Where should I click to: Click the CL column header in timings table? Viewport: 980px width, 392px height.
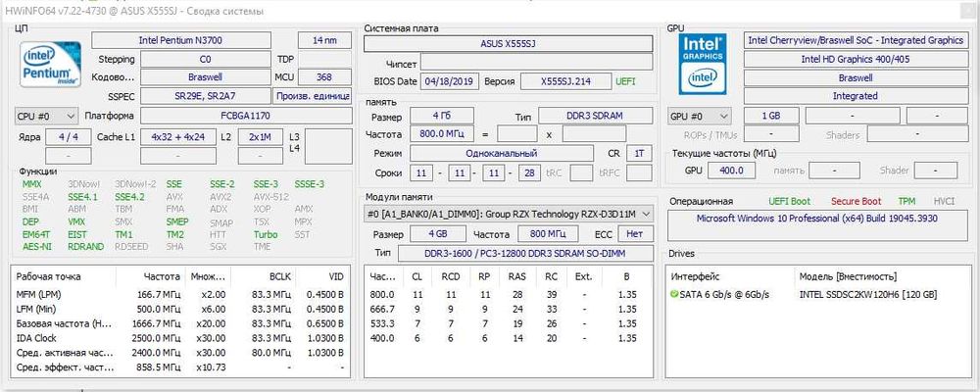click(x=416, y=276)
